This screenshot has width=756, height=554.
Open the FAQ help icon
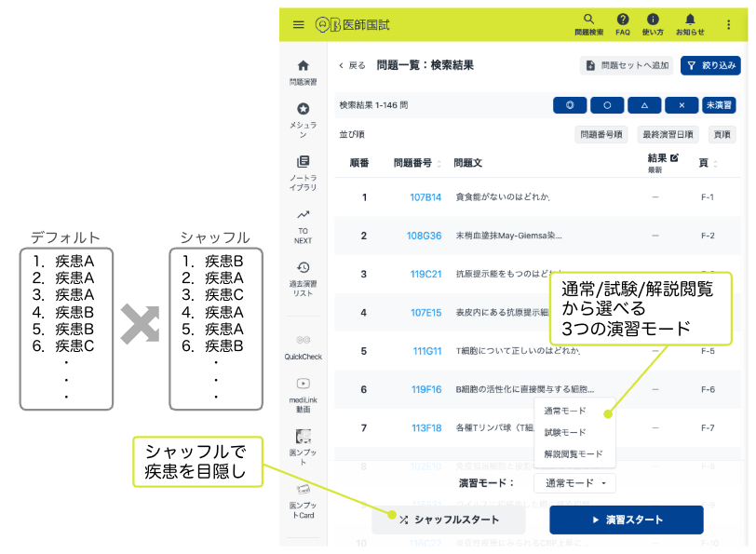623,20
